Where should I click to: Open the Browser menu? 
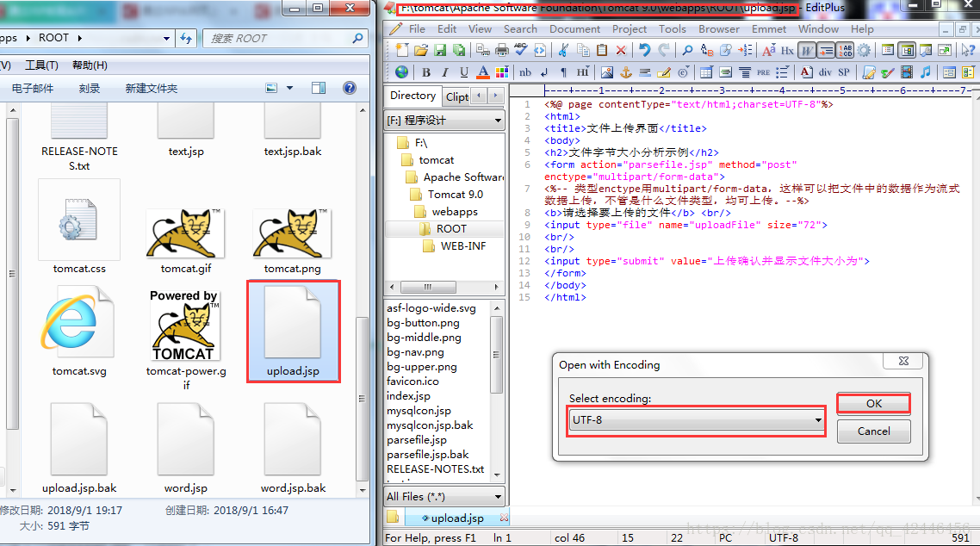[719, 28]
